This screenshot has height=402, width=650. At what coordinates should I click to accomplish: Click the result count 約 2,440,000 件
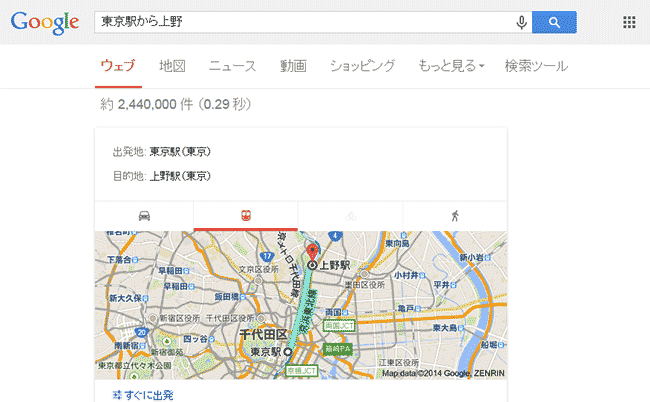(x=147, y=104)
